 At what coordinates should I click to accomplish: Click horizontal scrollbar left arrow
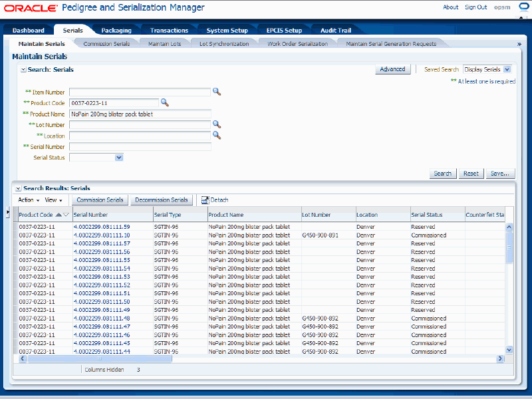pyautogui.click(x=23, y=358)
